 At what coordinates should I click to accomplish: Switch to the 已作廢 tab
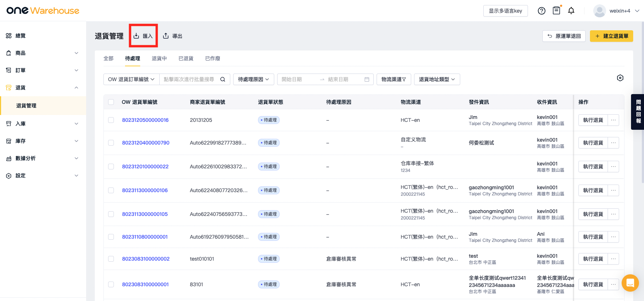click(x=213, y=58)
